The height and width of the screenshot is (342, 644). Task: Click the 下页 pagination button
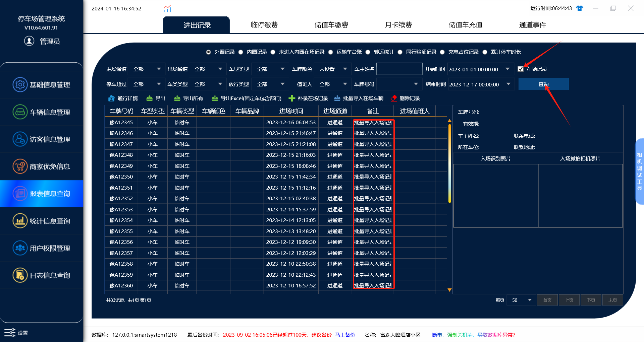(591, 300)
